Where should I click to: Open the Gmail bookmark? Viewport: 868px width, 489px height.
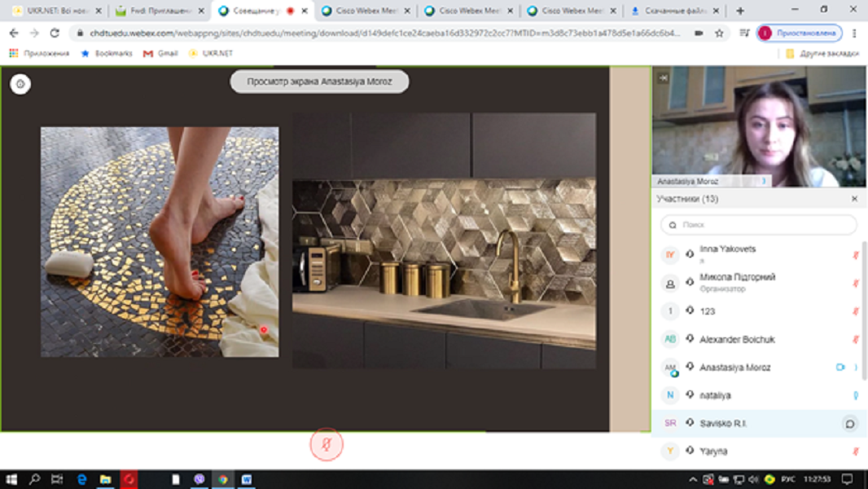click(x=160, y=53)
